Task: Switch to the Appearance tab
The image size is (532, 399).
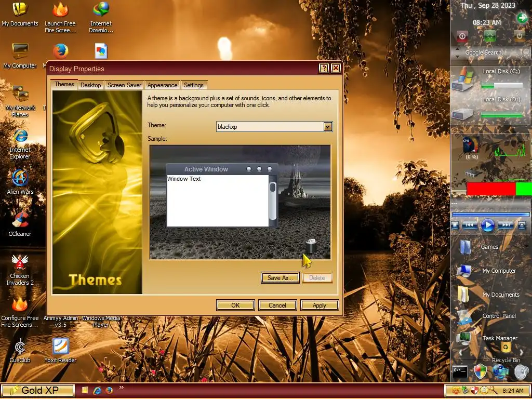Action: tap(162, 85)
